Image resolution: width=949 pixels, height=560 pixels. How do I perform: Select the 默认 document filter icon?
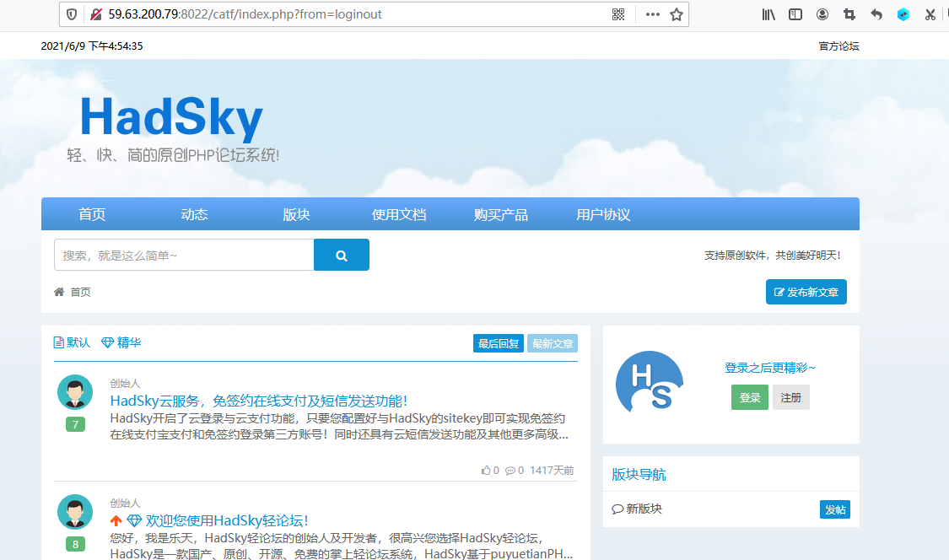click(58, 342)
